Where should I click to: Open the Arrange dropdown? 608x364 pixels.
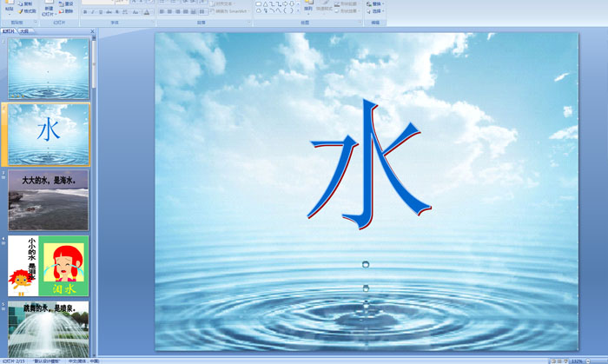click(308, 7)
